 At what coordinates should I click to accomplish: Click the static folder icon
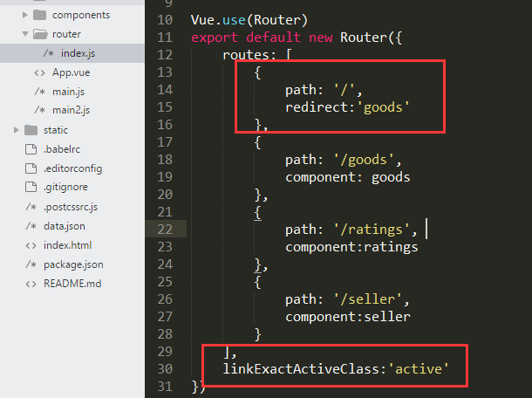tap(31, 130)
